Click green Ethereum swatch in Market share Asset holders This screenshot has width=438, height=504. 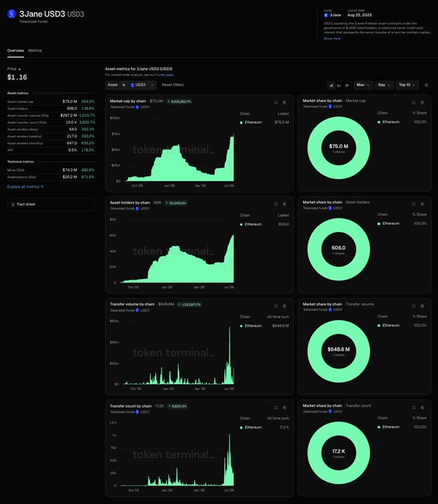point(379,224)
